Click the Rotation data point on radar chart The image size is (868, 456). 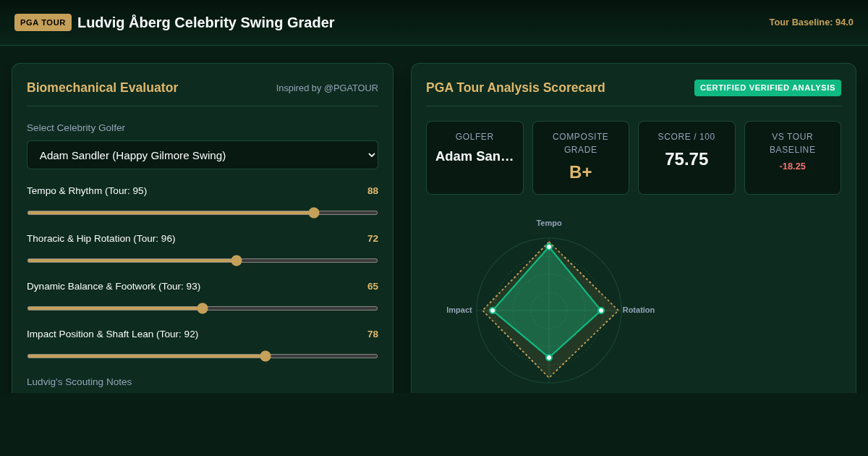coord(601,311)
